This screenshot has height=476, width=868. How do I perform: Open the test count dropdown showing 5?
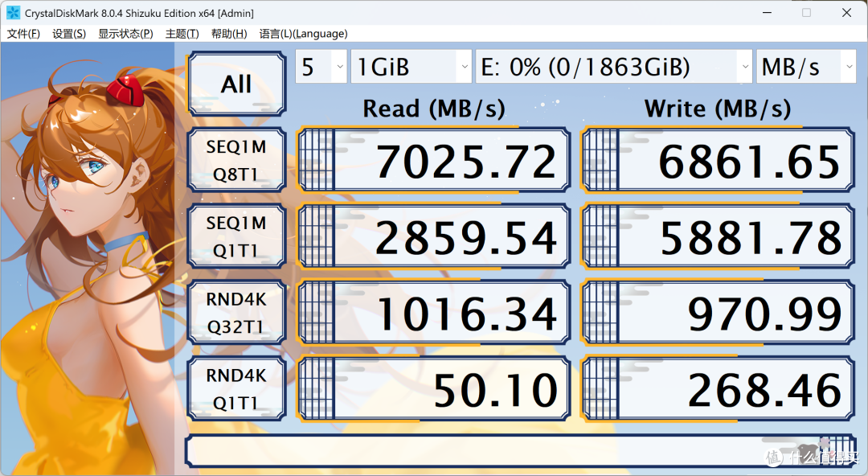pyautogui.click(x=321, y=67)
